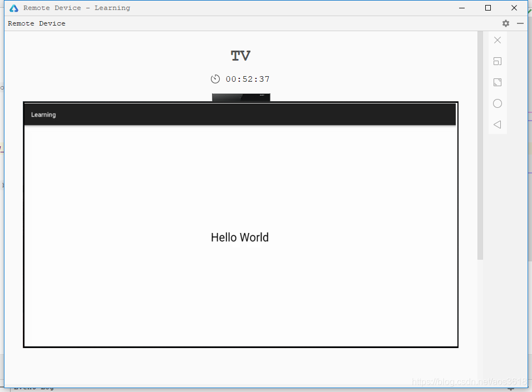Click the Hello World text
The height and width of the screenshot is (392, 532).
click(240, 237)
